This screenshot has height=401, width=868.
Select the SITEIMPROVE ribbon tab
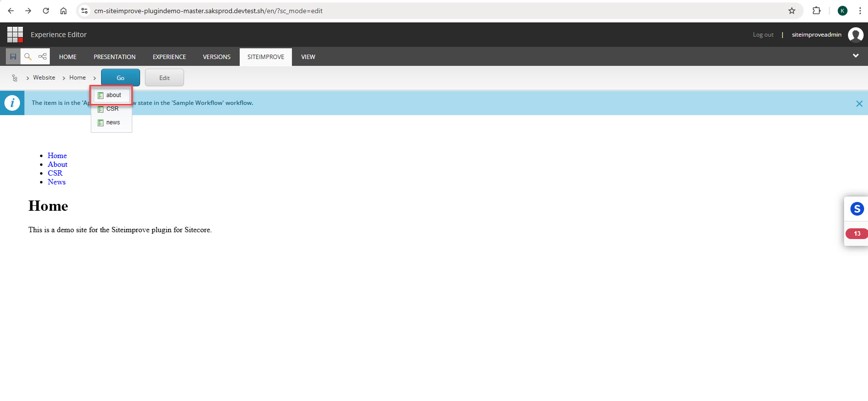pyautogui.click(x=266, y=57)
